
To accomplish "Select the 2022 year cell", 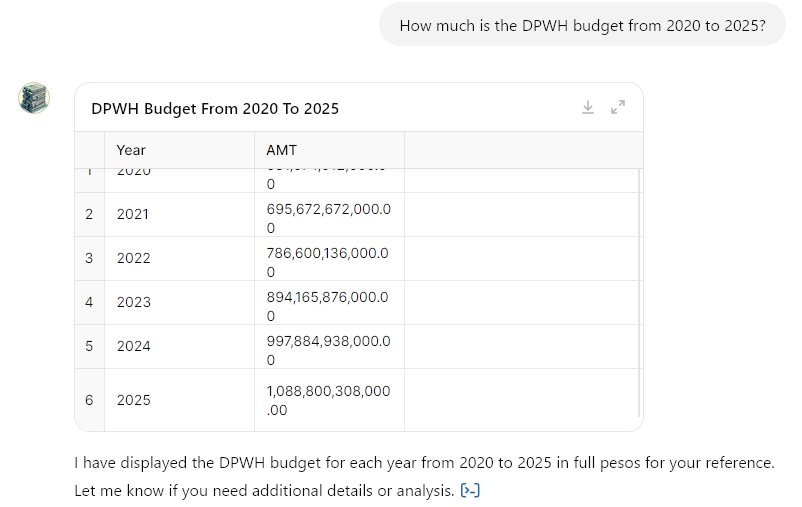I will click(180, 258).
